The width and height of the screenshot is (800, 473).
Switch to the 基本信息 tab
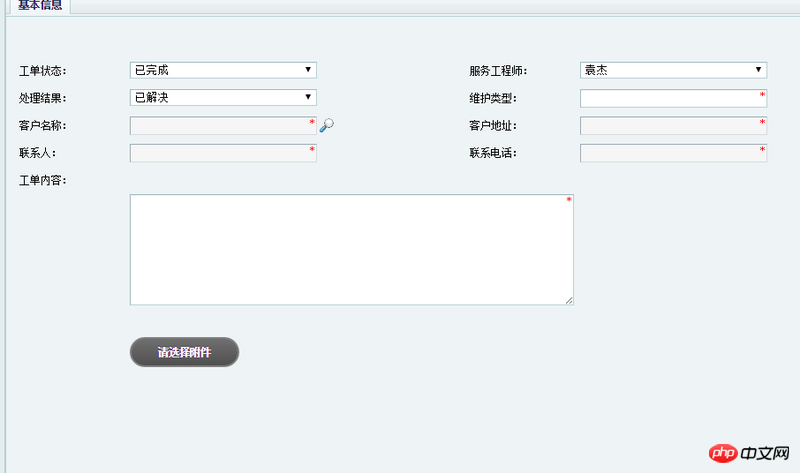tap(40, 5)
